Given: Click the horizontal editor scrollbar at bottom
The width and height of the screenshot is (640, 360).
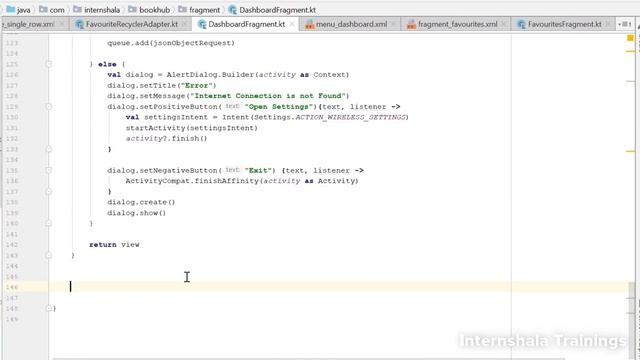Looking at the screenshot, I should pyautogui.click(x=308, y=359).
